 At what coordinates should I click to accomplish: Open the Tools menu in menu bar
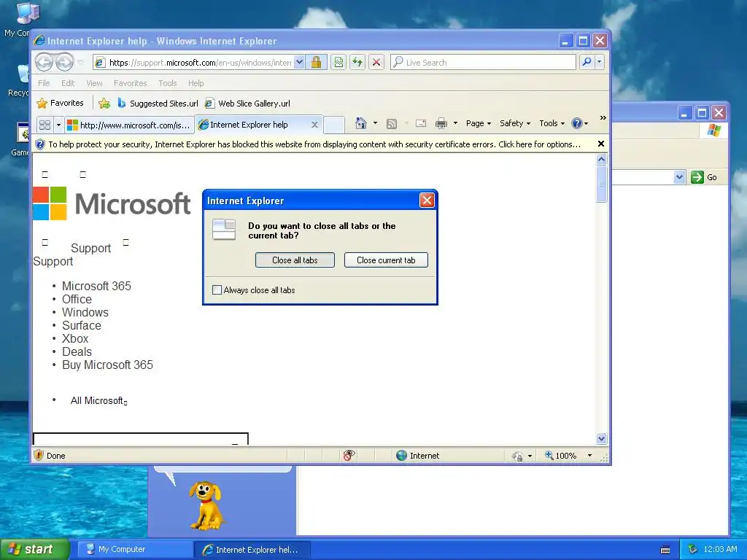(168, 83)
